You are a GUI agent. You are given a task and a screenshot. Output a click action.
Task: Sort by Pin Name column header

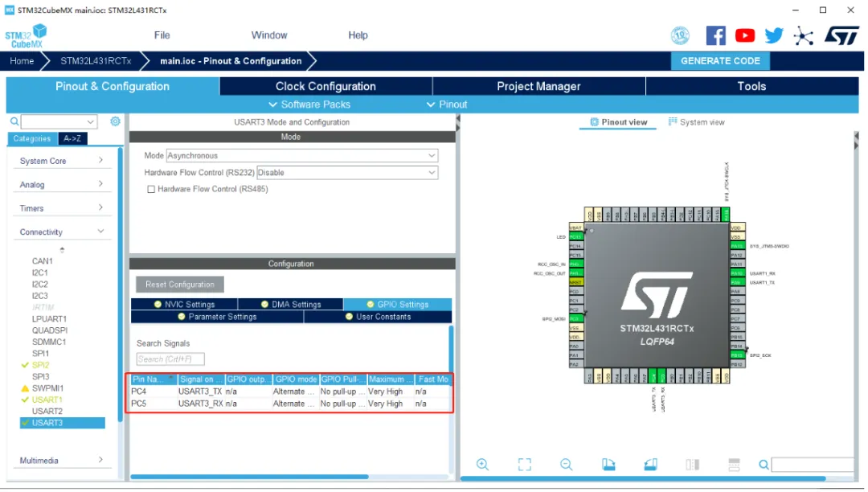pyautogui.click(x=154, y=379)
